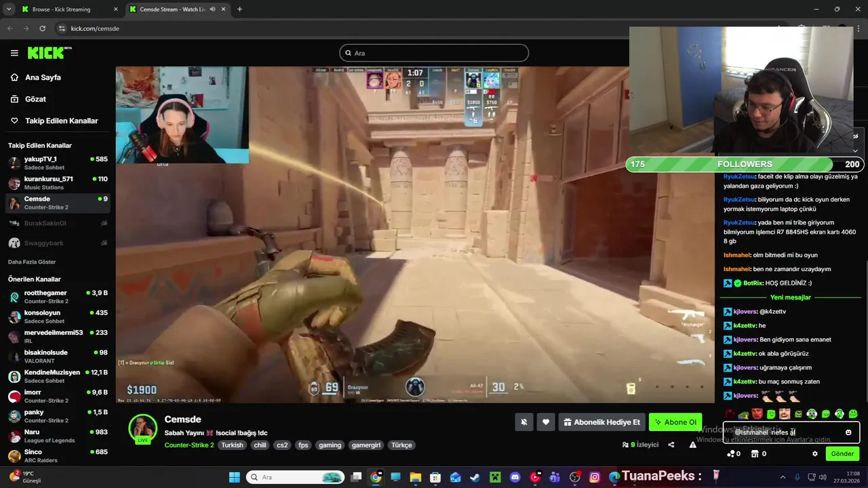The width and height of the screenshot is (868, 488).
Task: Send chat message with Gönder
Action: point(842,454)
